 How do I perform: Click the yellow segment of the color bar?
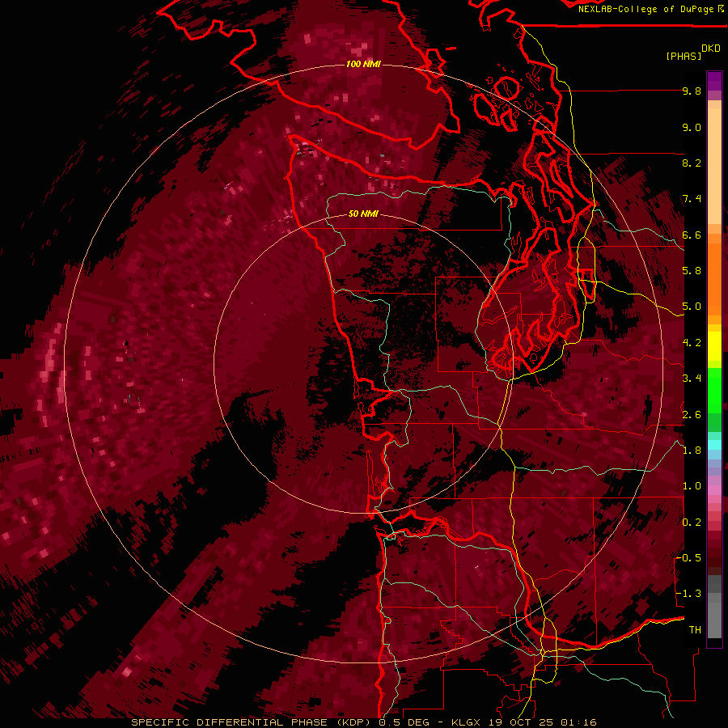[714, 346]
